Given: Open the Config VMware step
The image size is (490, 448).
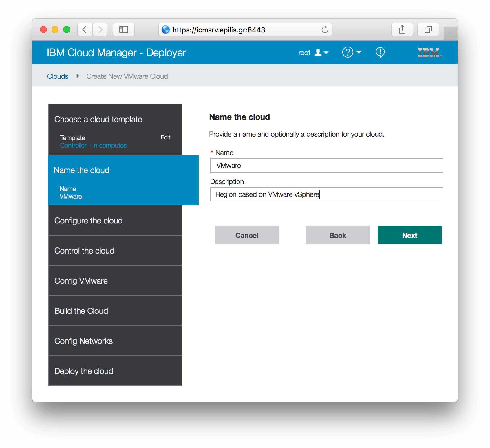Looking at the screenshot, I should click(x=115, y=281).
